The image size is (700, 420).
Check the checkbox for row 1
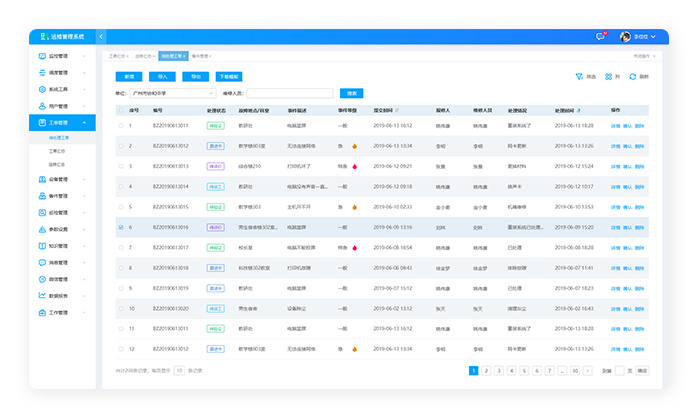pyautogui.click(x=121, y=126)
